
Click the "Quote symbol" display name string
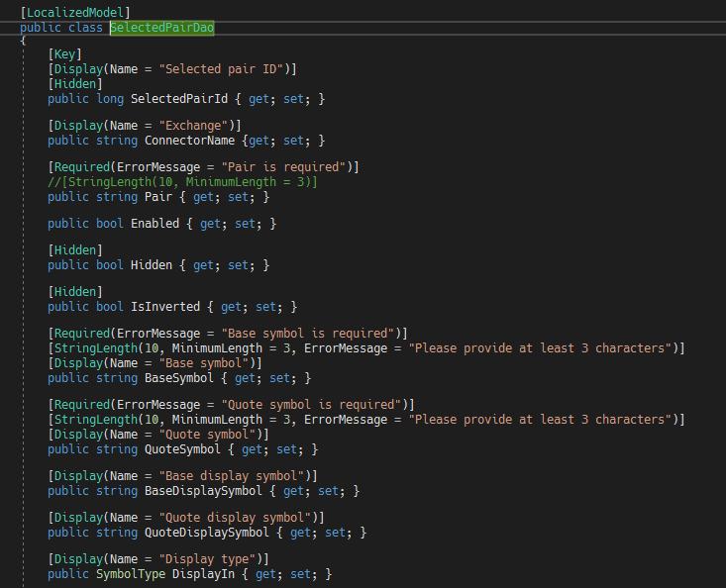coord(207,435)
